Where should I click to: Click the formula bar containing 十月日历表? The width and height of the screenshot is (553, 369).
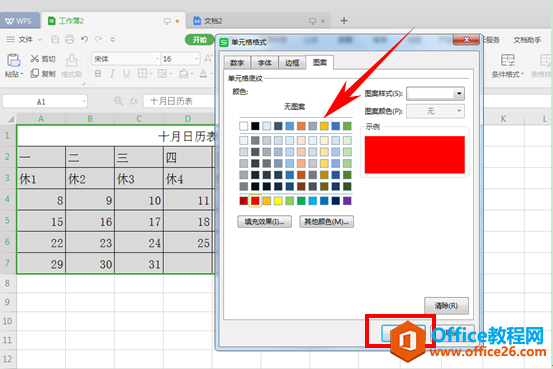179,101
